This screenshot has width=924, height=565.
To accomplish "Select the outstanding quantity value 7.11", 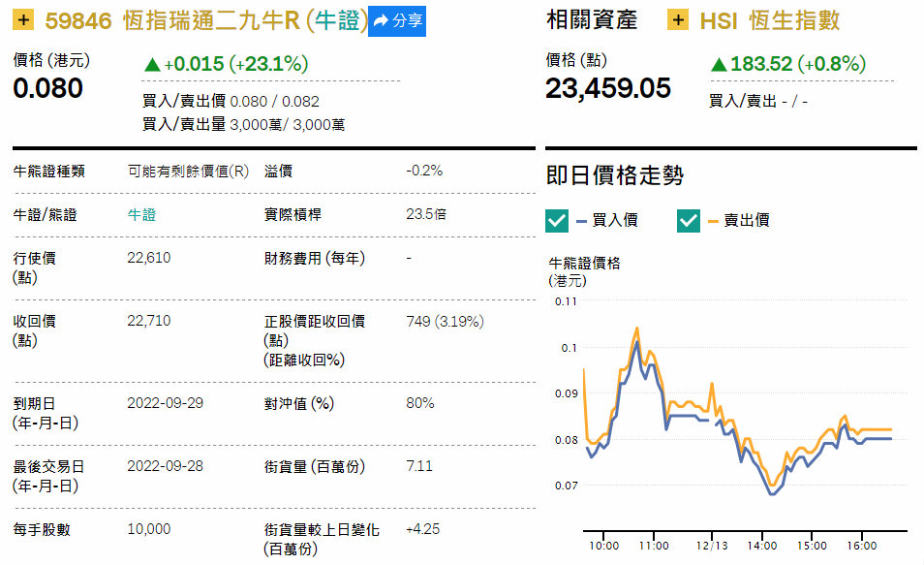I will click(x=419, y=466).
